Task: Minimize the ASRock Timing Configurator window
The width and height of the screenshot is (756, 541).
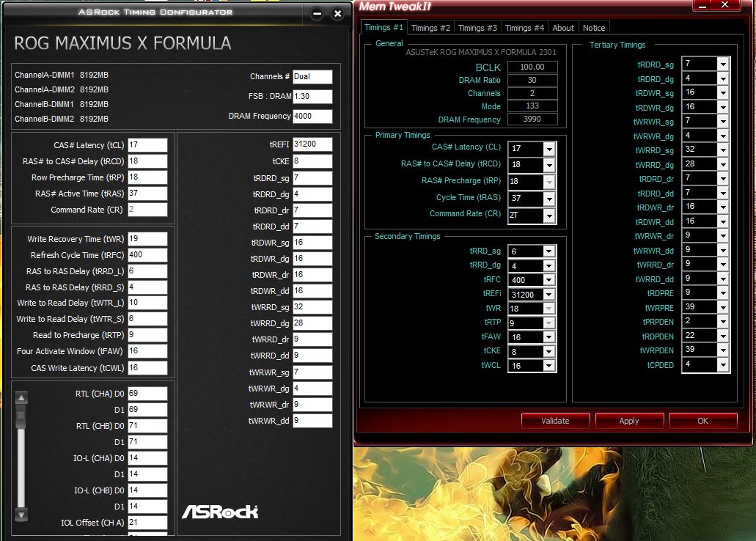Action: pyautogui.click(x=317, y=13)
